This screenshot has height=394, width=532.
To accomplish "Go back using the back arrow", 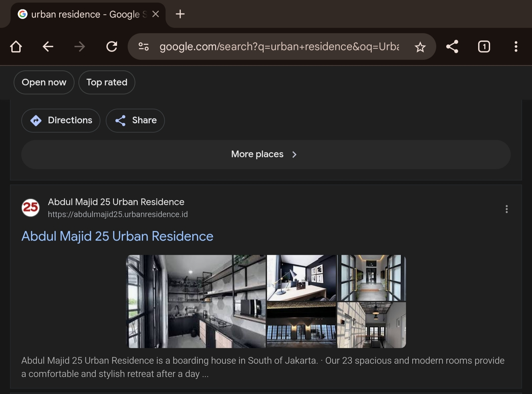I will click(x=48, y=47).
